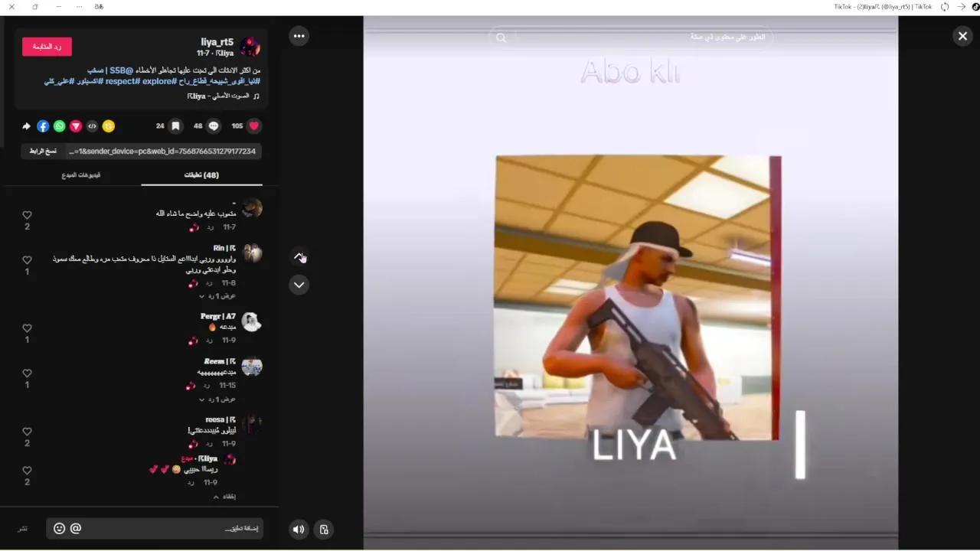Click the search field atop the video
Image resolution: width=980 pixels, height=551 pixels.
click(630, 37)
